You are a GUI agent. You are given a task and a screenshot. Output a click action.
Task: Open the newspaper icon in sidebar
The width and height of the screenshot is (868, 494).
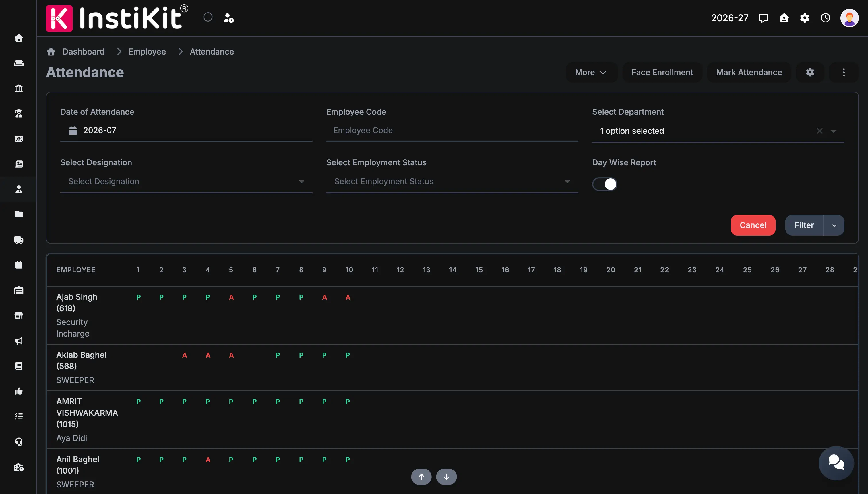point(19,164)
